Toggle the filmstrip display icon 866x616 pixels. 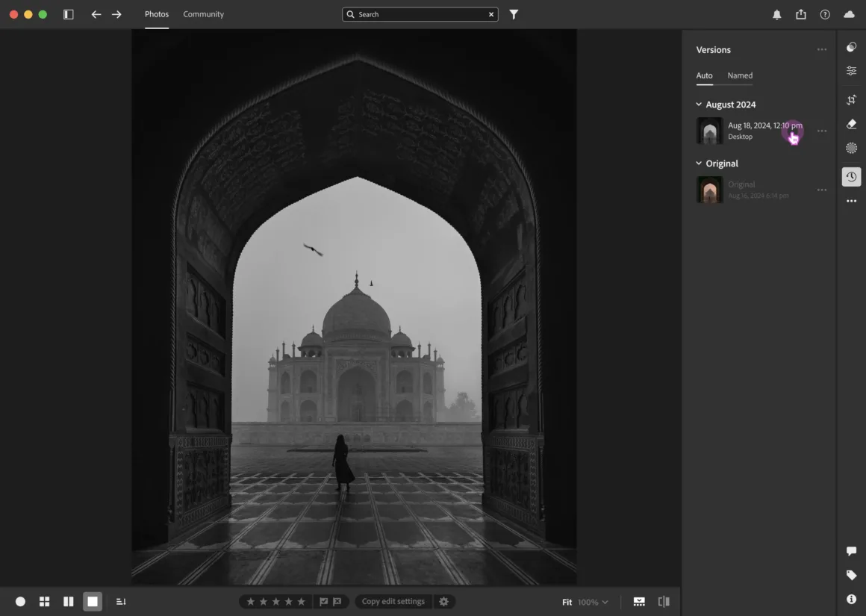pyautogui.click(x=639, y=602)
